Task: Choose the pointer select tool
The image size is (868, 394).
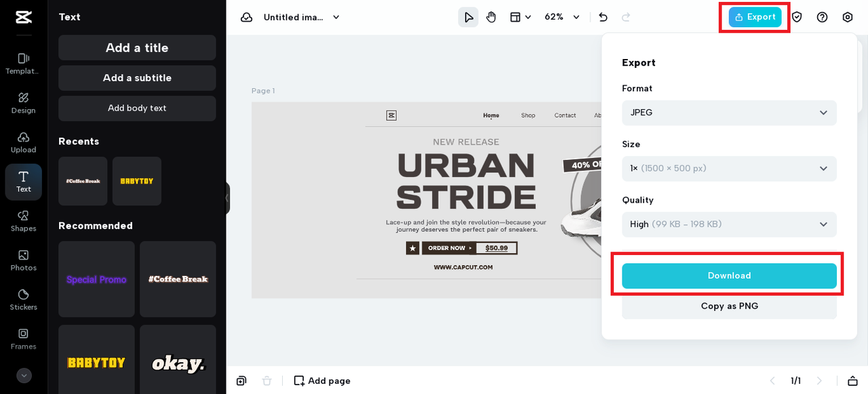Action: tap(468, 17)
